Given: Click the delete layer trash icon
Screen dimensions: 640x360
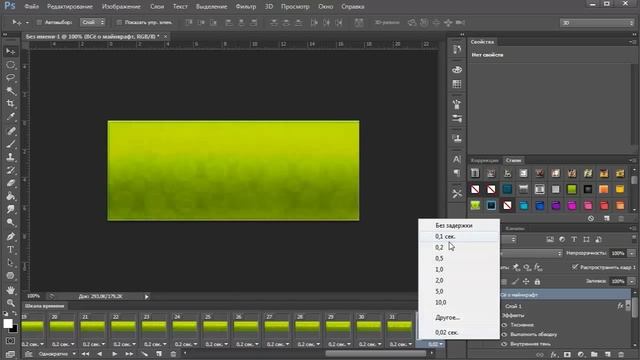Looking at the screenshot, I should click(621, 355).
